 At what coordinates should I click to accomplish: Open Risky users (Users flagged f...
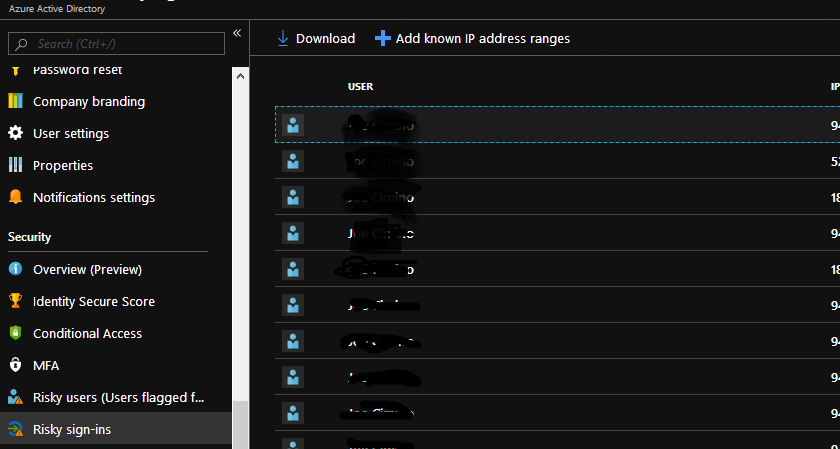119,398
